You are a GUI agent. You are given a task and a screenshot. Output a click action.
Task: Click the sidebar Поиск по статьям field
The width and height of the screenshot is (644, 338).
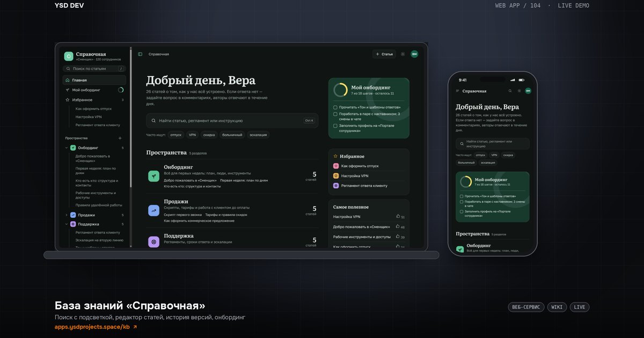point(94,69)
